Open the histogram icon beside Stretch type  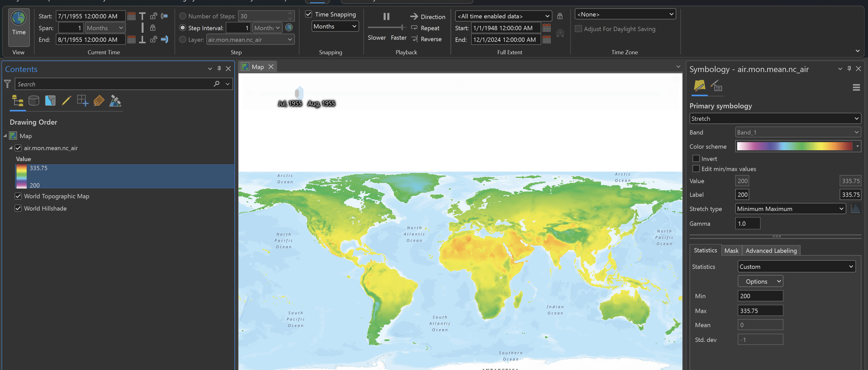[855, 209]
